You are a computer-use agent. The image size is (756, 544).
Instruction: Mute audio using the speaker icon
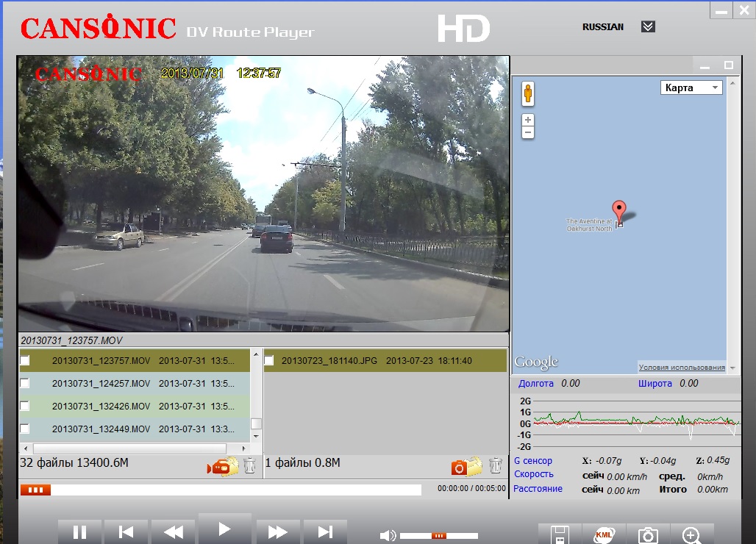click(388, 536)
